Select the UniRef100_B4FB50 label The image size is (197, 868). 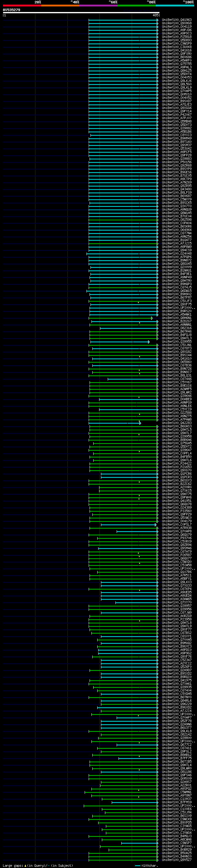tap(176, 457)
